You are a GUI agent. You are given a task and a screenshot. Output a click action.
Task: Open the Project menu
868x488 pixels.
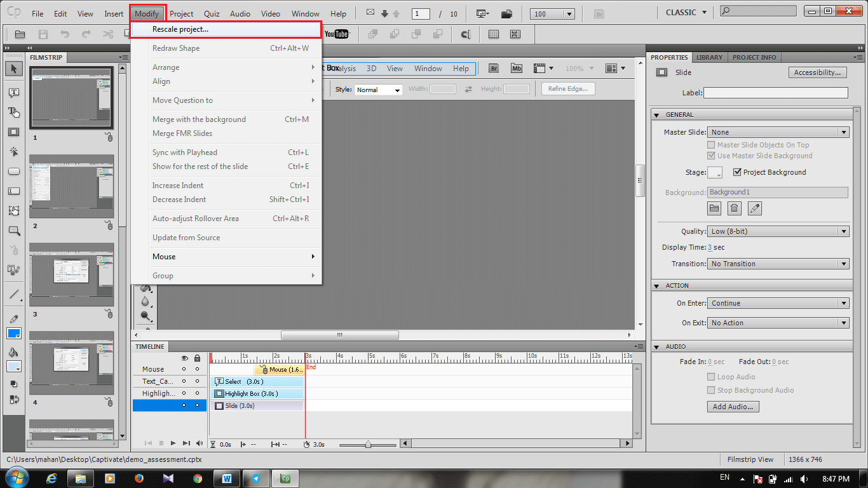pos(182,13)
